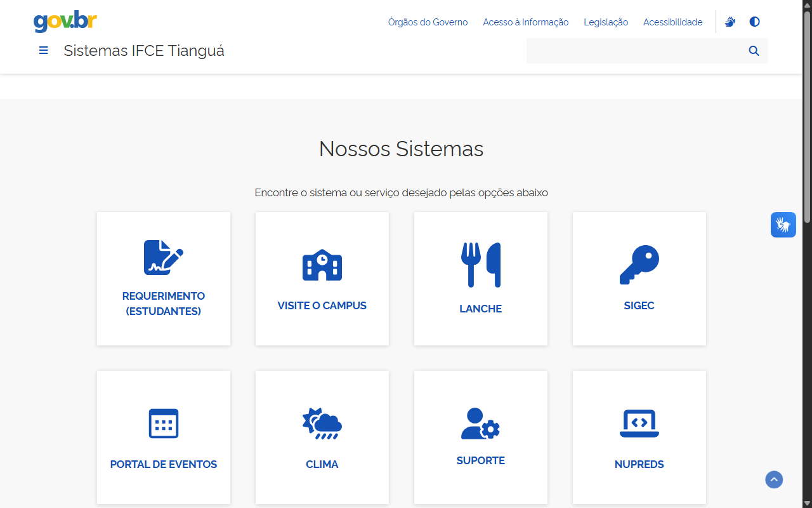
Task: Open the hamburger menu beside Sistemas IFCE Tianguá
Action: (43, 50)
